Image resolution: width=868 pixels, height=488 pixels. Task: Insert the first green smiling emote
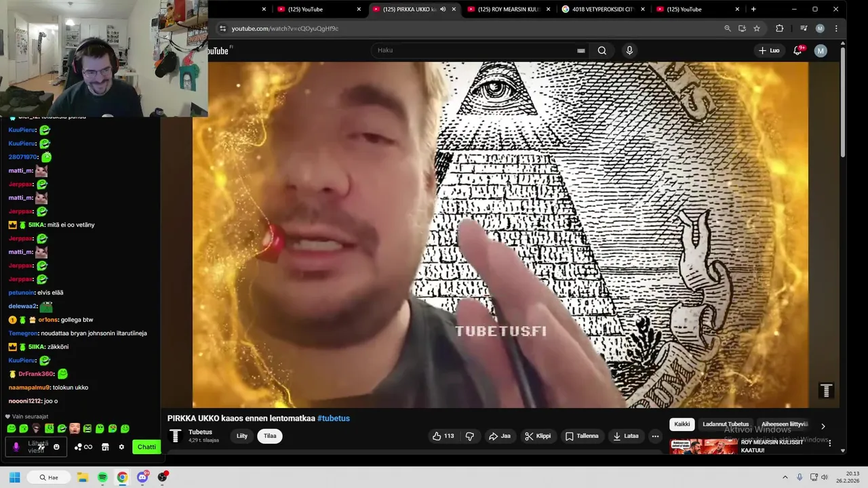[12, 428]
